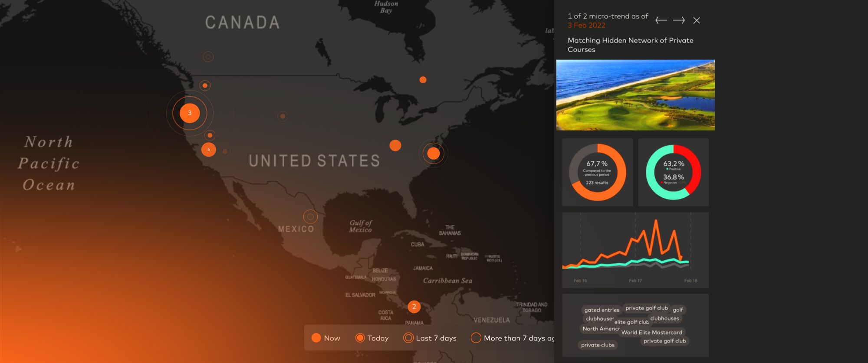Click the orange dot marker in eastern Canada
This screenshot has width=868, height=363.
tap(423, 80)
